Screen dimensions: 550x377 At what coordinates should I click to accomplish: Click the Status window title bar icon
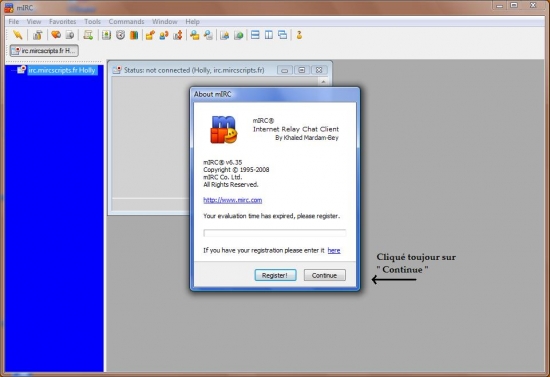pos(117,70)
